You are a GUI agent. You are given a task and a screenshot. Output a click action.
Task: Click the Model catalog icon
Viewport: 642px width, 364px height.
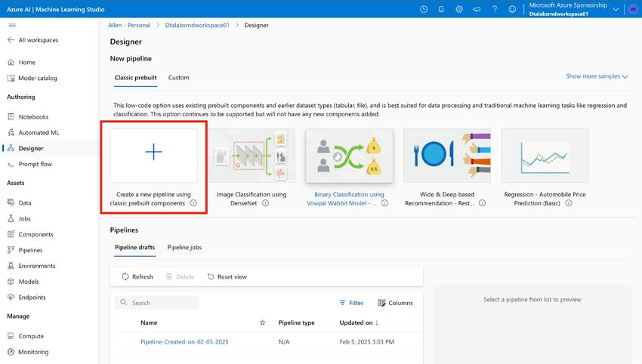(x=11, y=78)
